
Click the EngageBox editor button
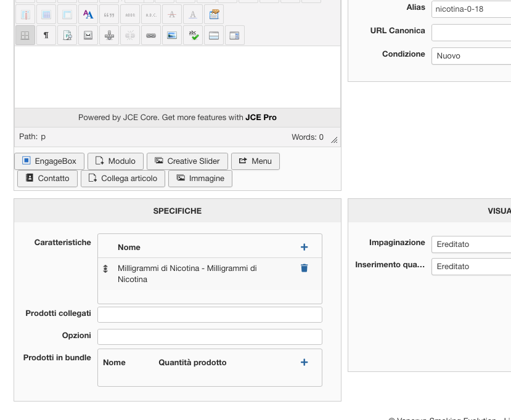pos(49,161)
